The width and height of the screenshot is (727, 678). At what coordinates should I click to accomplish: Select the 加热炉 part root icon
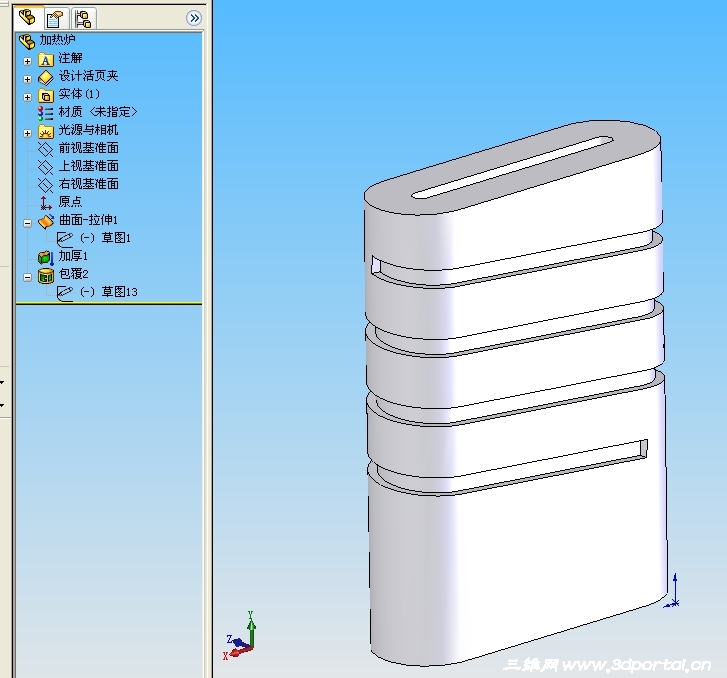click(x=27, y=41)
